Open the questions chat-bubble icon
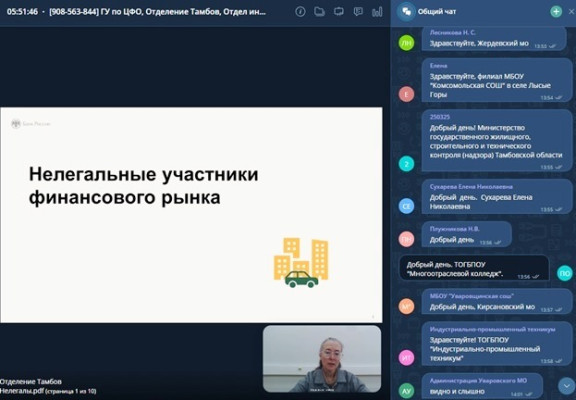Screen dimensions: 576x400 [x=358, y=12]
